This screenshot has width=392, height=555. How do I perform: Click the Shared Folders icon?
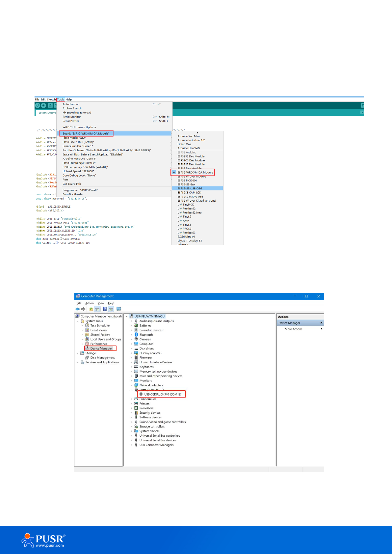click(x=87, y=335)
